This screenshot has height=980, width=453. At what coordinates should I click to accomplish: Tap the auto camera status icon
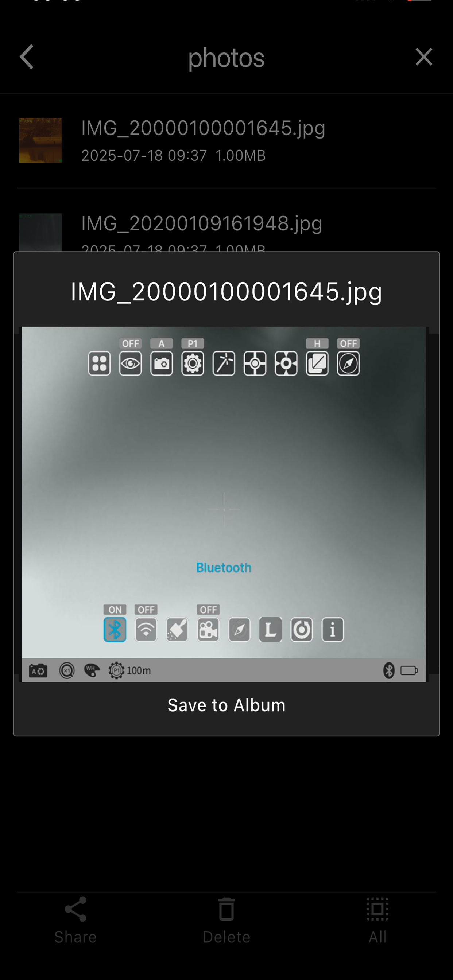pos(38,671)
